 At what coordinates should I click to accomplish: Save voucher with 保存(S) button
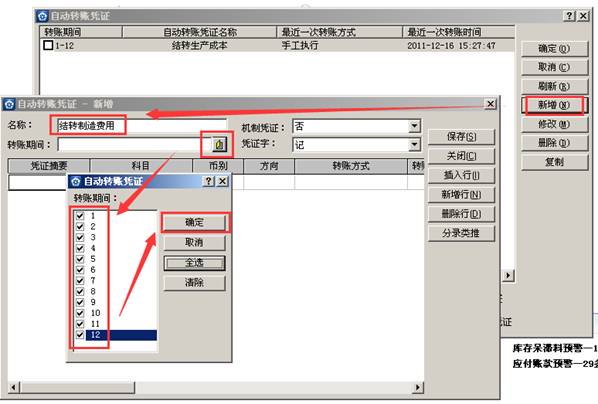pos(461,137)
